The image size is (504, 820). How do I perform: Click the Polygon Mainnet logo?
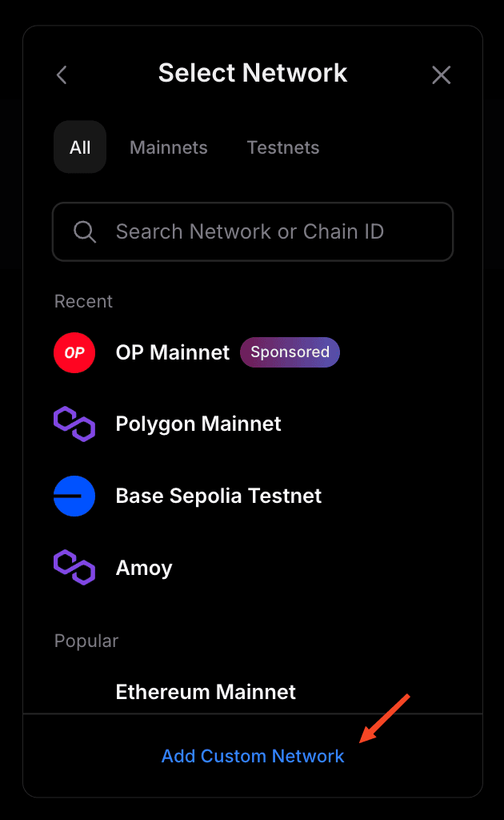coord(74,424)
